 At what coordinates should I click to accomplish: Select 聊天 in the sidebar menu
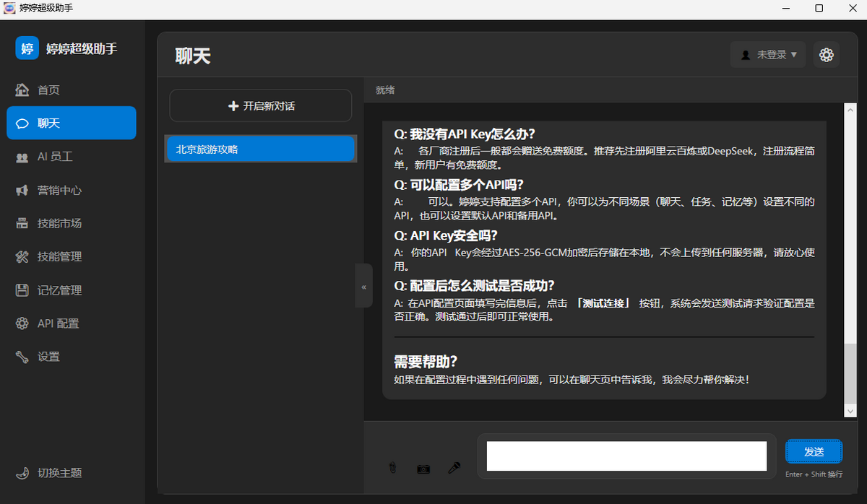[x=72, y=123]
